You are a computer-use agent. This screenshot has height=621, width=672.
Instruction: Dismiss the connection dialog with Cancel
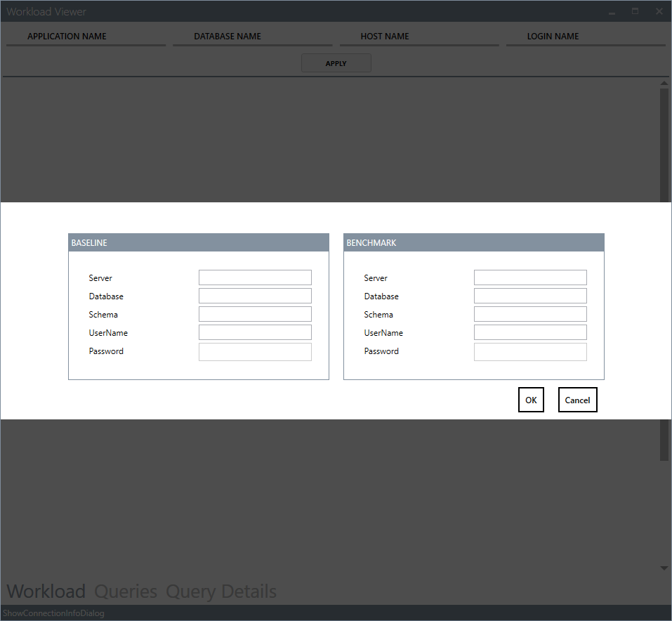coord(577,400)
